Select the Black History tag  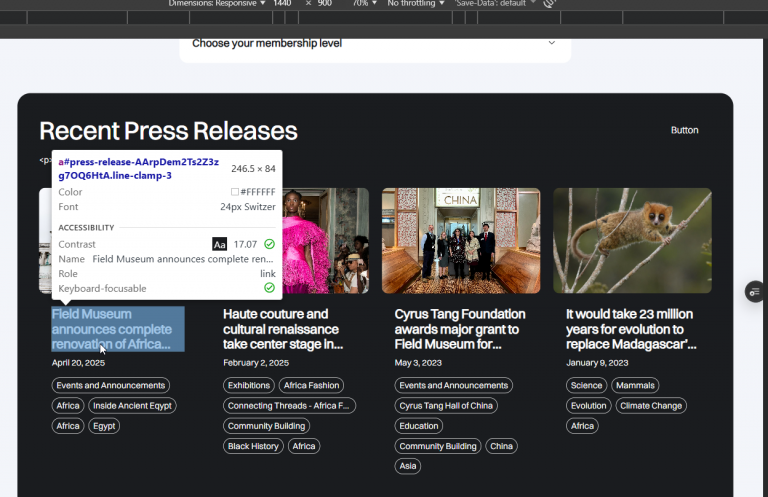pyautogui.click(x=253, y=446)
